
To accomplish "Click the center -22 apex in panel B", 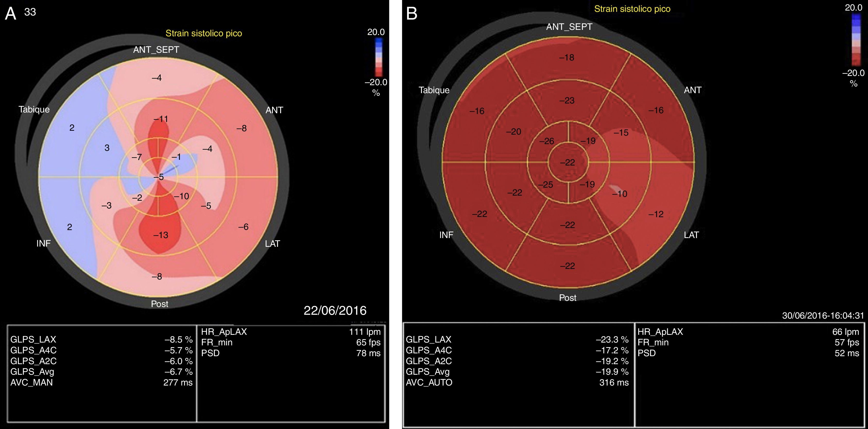I will [x=568, y=162].
